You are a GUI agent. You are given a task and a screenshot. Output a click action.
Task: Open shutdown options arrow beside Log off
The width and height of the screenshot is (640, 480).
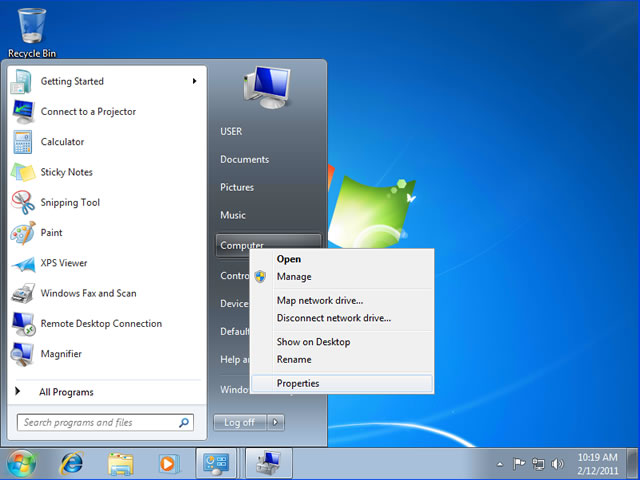tap(276, 422)
